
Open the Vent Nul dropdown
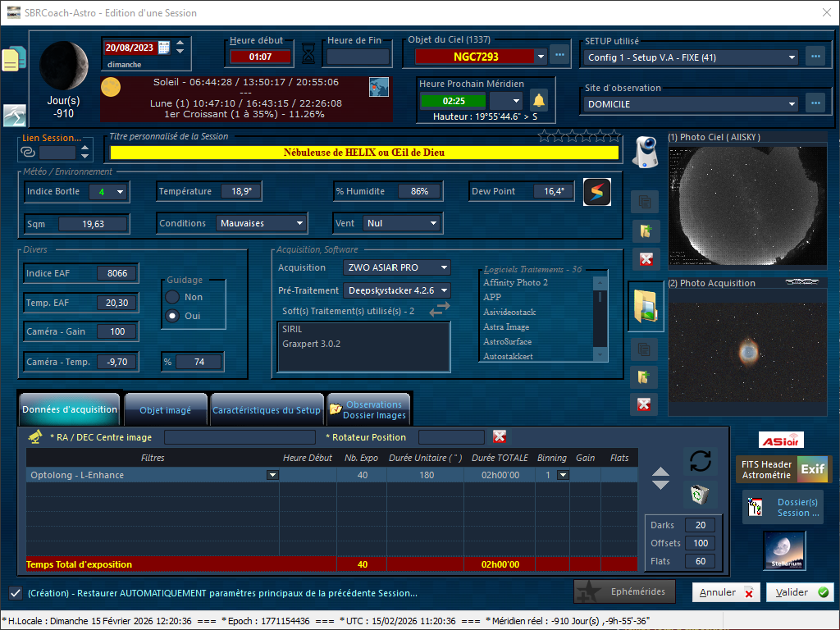(x=433, y=223)
